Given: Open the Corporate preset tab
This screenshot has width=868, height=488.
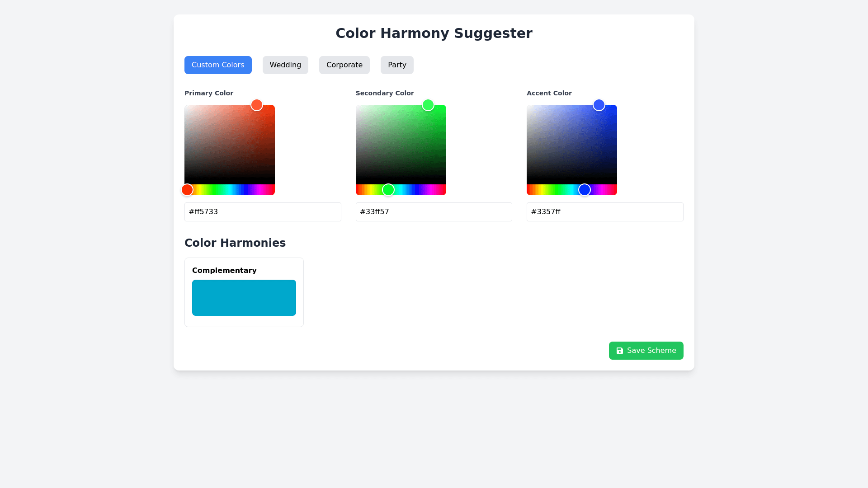Looking at the screenshot, I should click(344, 65).
